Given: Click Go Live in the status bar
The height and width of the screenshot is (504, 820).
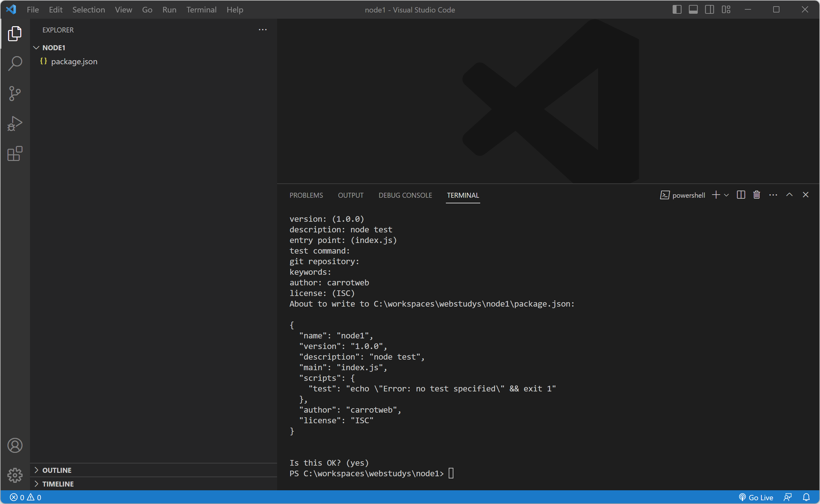Looking at the screenshot, I should [x=756, y=497].
